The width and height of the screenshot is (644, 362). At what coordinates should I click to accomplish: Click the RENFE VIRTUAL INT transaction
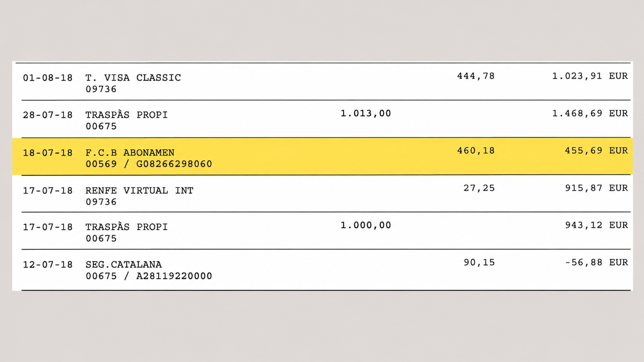(139, 190)
